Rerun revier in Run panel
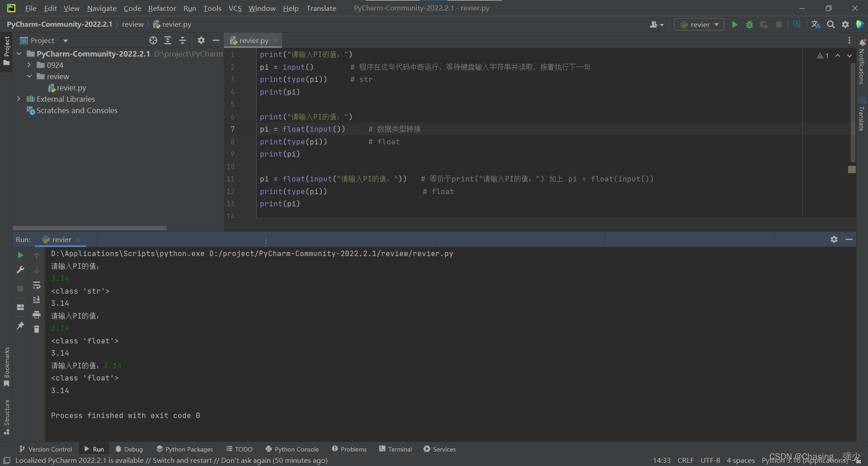 click(x=20, y=255)
